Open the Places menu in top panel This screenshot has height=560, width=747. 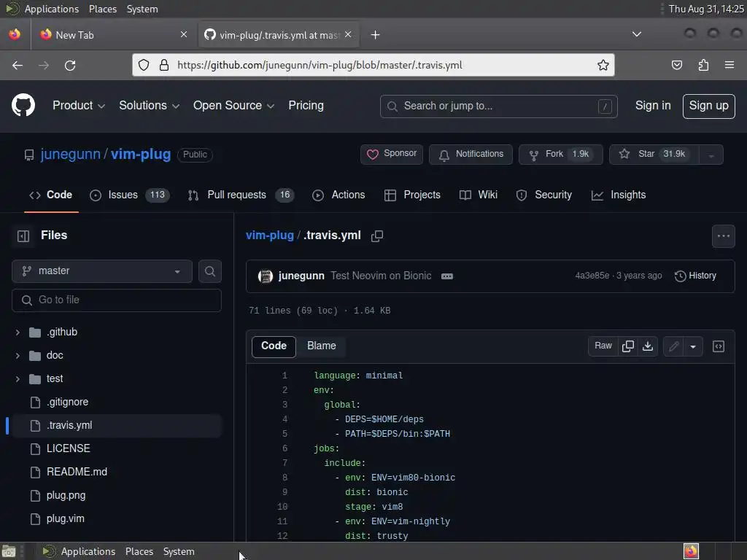[x=102, y=9]
